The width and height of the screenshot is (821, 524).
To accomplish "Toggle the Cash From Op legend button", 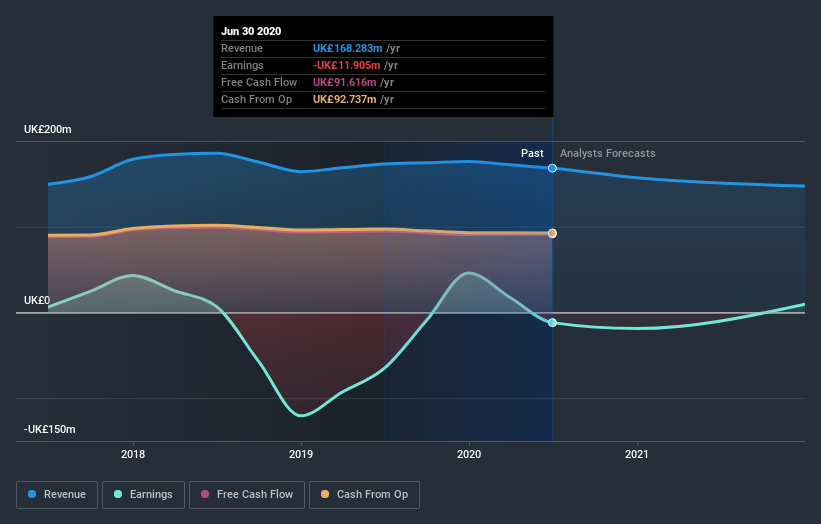I will coord(364,495).
